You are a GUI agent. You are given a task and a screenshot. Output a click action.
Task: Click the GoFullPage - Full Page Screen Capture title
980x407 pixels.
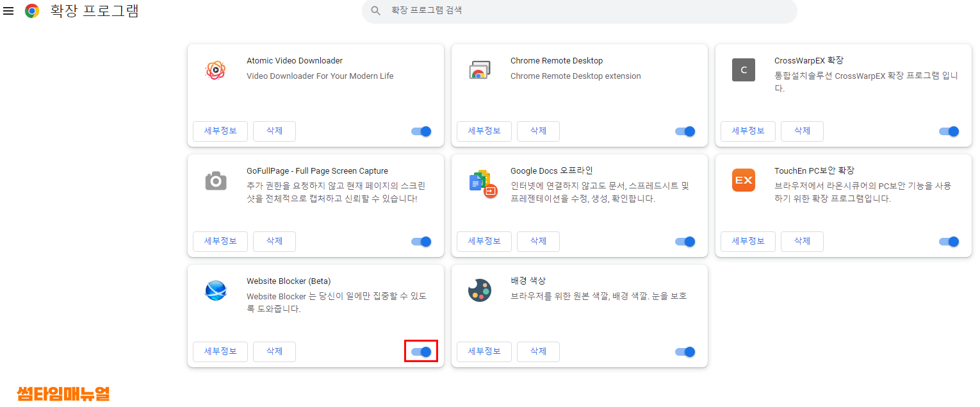click(x=317, y=171)
